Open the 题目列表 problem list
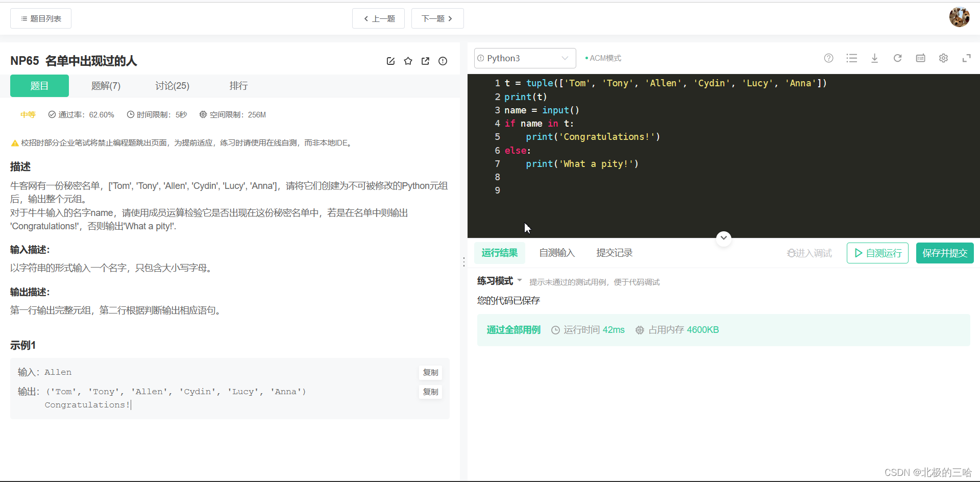The height and width of the screenshot is (482, 980). tap(41, 18)
